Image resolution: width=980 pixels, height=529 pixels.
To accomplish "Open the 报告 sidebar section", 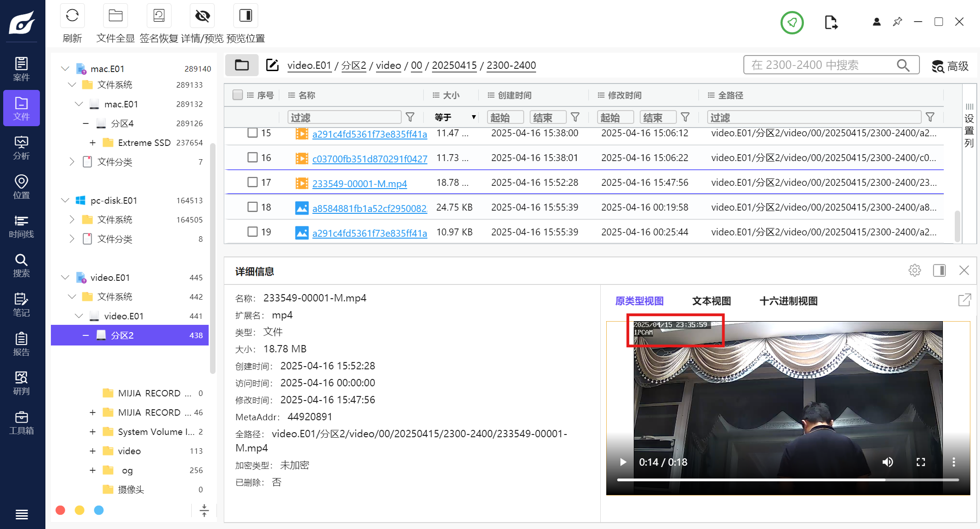I will 22,344.
